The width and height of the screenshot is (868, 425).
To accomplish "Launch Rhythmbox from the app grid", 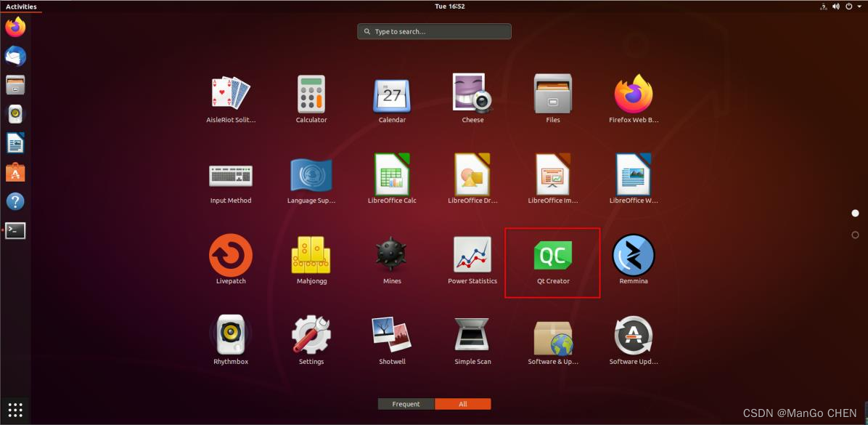I will point(231,335).
